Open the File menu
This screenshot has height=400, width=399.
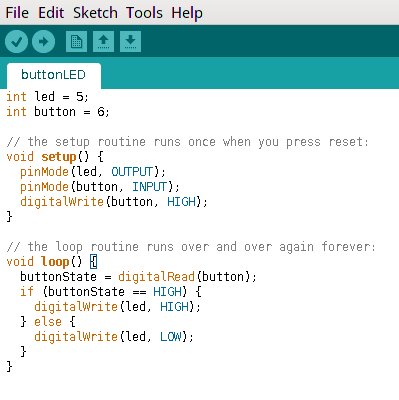(x=17, y=13)
